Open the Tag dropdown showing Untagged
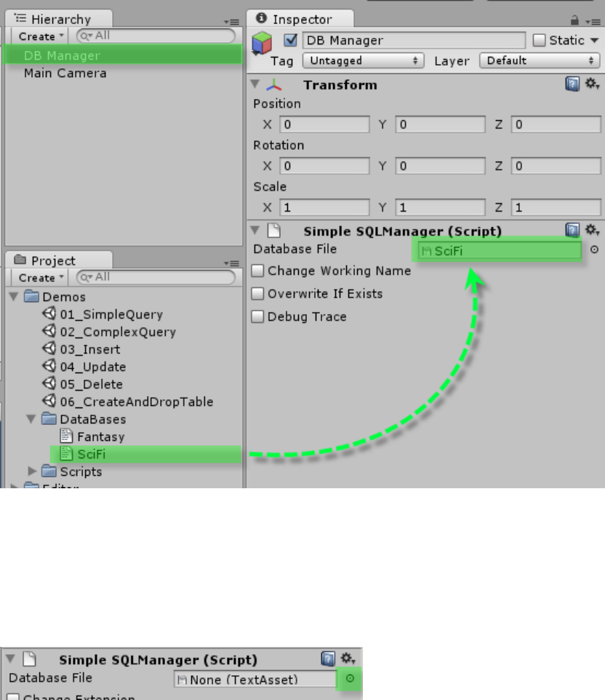Viewport: 605px width, 700px height. coord(363,60)
